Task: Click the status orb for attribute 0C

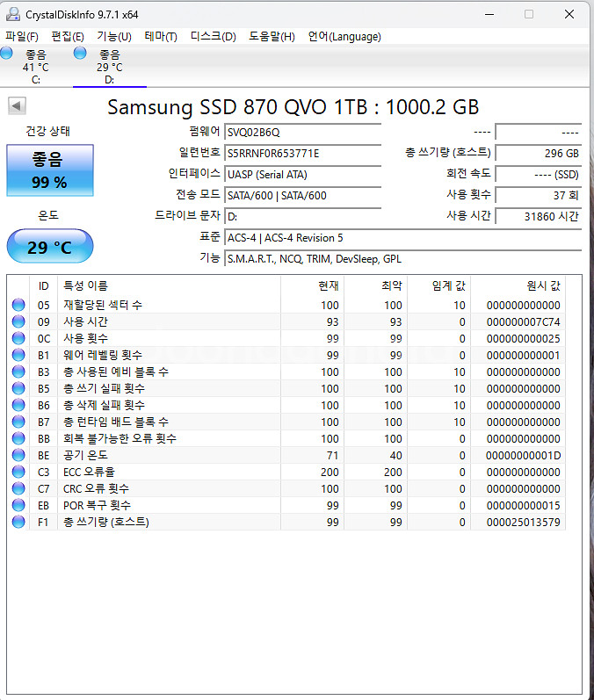Action: coord(18,338)
